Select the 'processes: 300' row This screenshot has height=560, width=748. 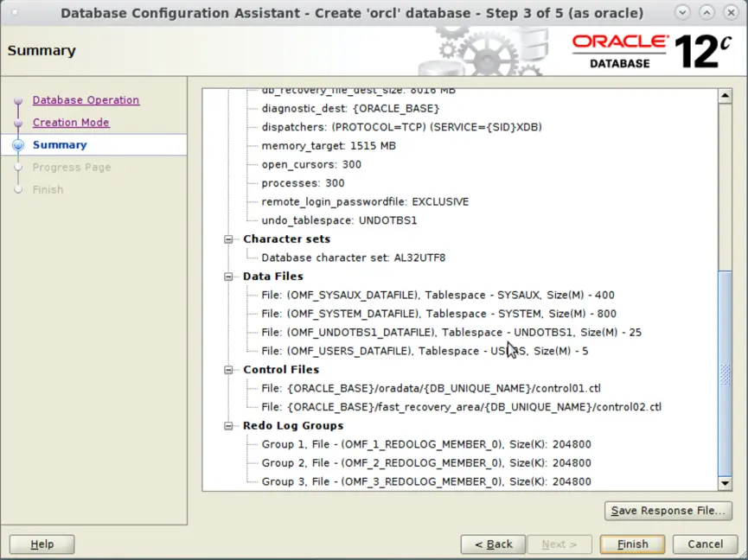303,183
